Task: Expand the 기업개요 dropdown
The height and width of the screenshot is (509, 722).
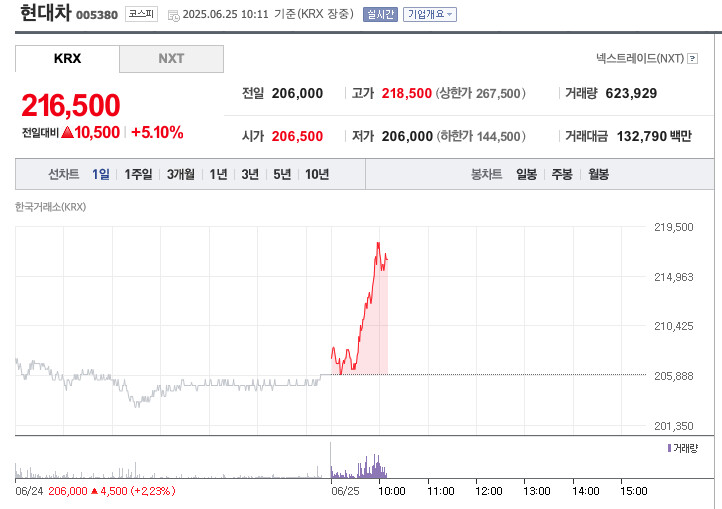Action: click(430, 15)
